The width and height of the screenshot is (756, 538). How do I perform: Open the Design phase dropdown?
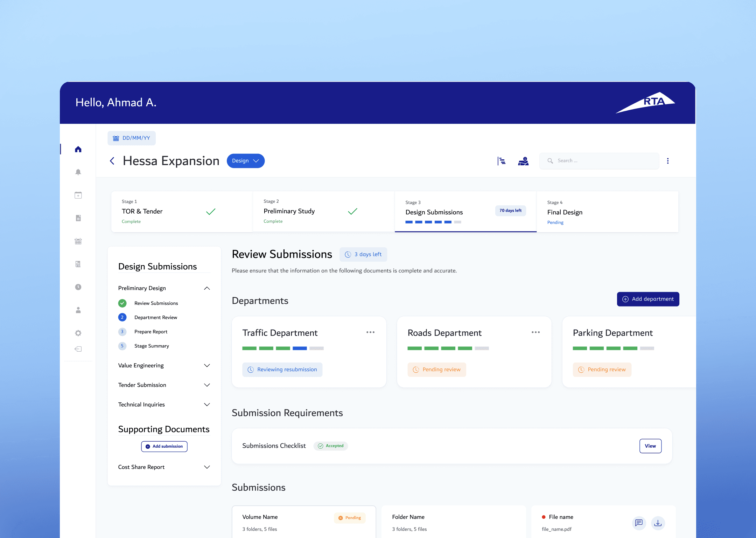point(245,161)
